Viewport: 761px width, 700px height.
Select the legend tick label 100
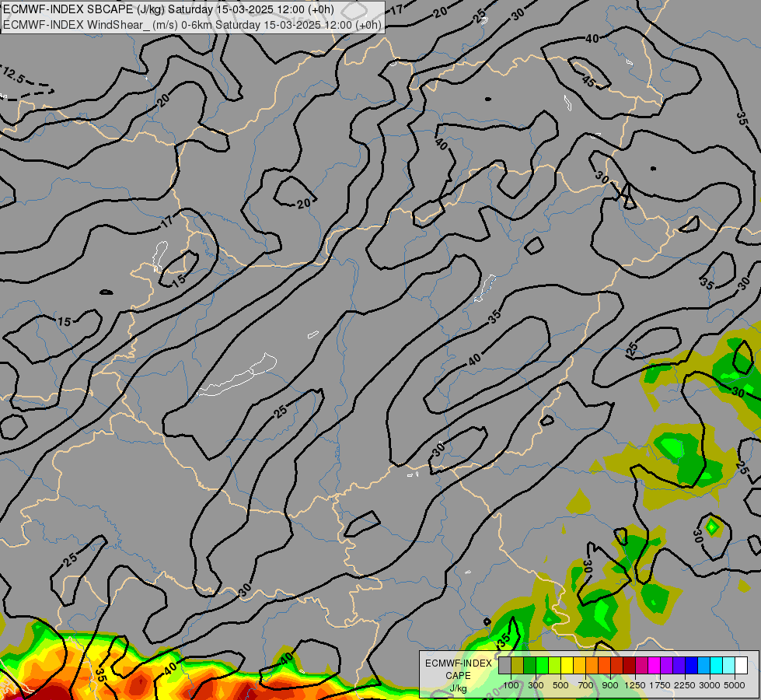pyautogui.click(x=511, y=685)
